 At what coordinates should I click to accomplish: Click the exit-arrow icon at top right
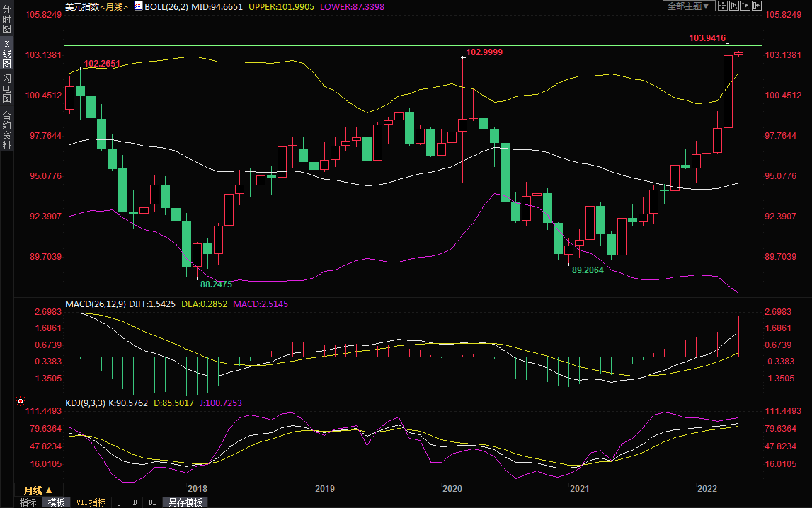coord(757,6)
